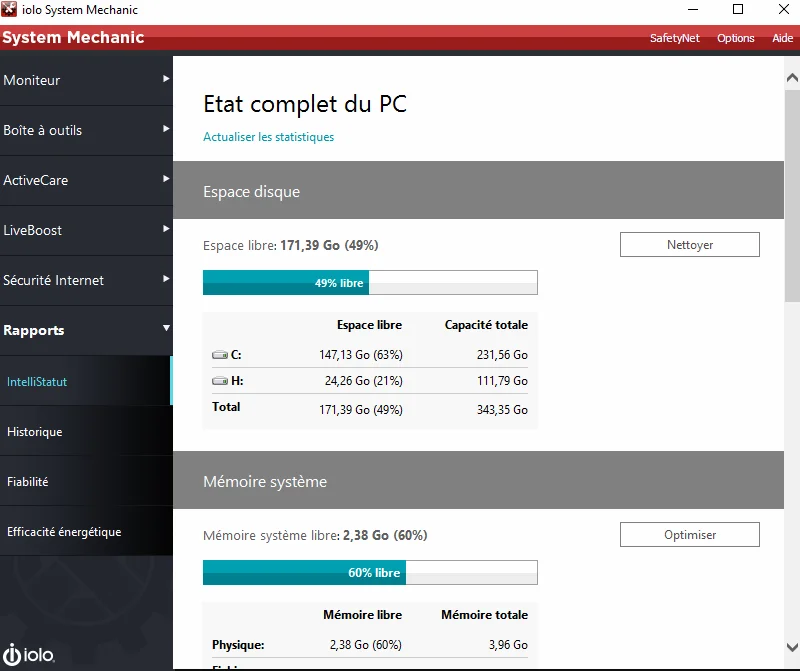Click the 147,13 Go (63%) value

361,355
